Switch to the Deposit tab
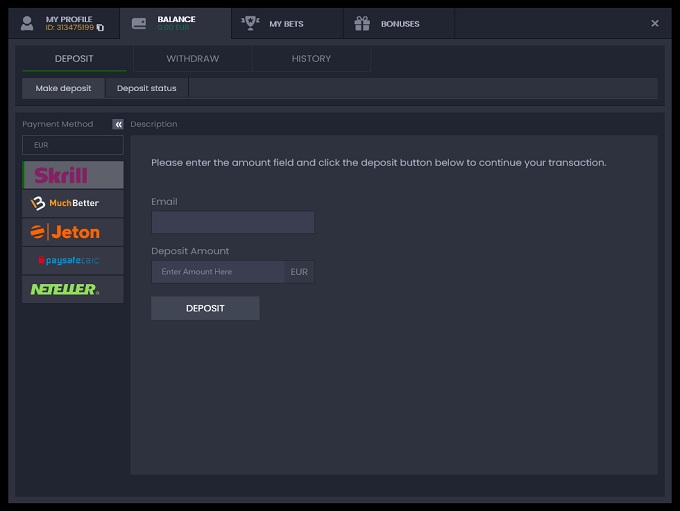Image resolution: width=680 pixels, height=511 pixels. 74,59
